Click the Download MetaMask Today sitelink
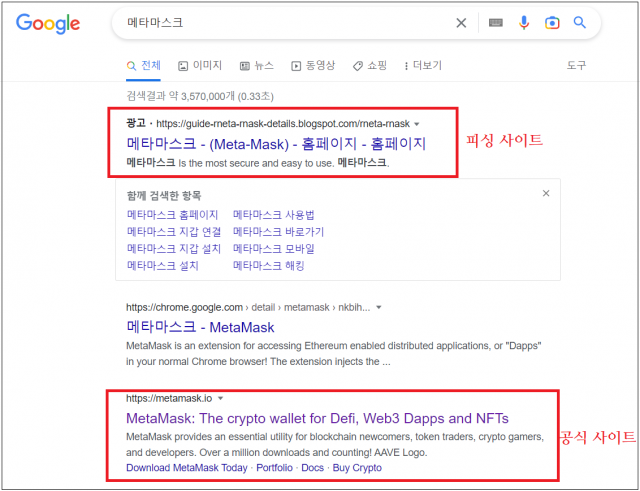The image size is (640, 491). click(186, 467)
